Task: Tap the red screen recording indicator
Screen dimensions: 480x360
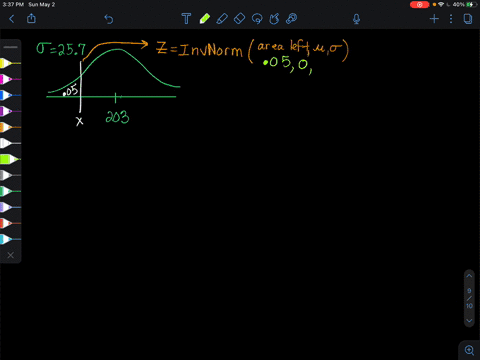Action: tap(419, 5)
